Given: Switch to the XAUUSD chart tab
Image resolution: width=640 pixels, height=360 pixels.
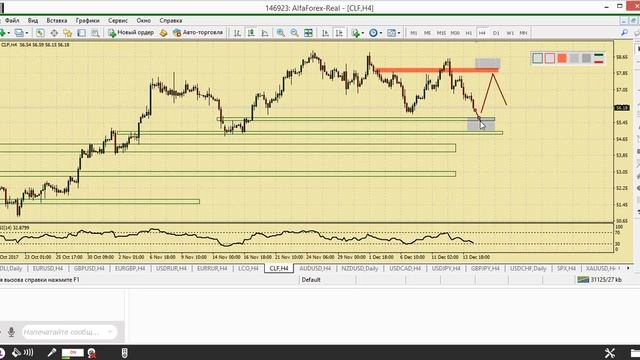Looking at the screenshot, I should click(x=600, y=268).
